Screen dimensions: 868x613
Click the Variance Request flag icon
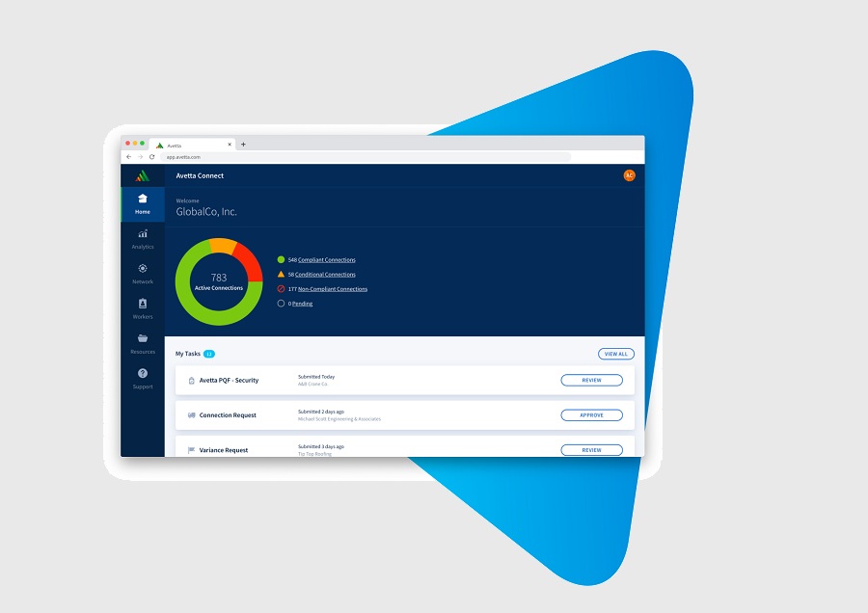pos(192,450)
